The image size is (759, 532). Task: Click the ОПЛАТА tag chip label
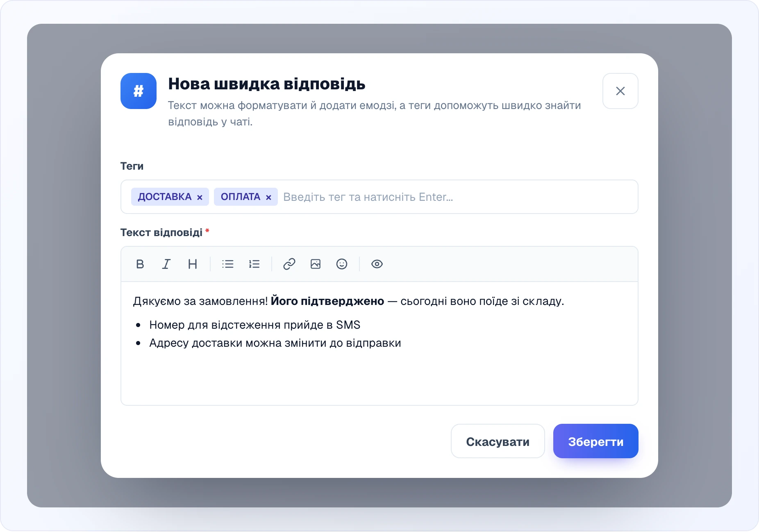[x=241, y=197]
